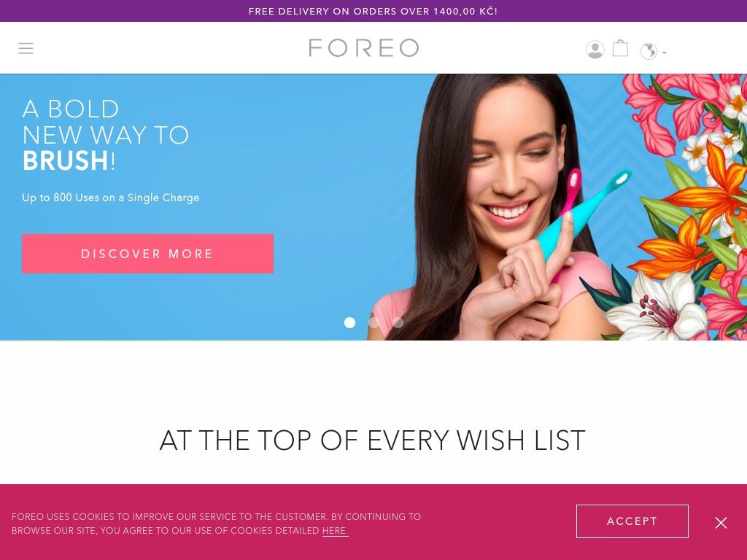Switch to the second carousel slide dot
The image size is (747, 560).
(x=374, y=322)
